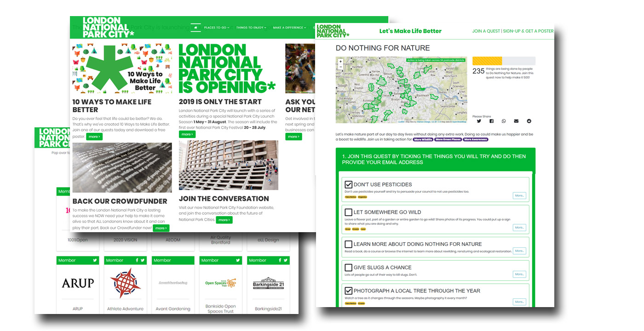Screen dimensions: 644x331
Task: Click the Take Notice tag under Don't Use Pesticides
Action: [351, 197]
